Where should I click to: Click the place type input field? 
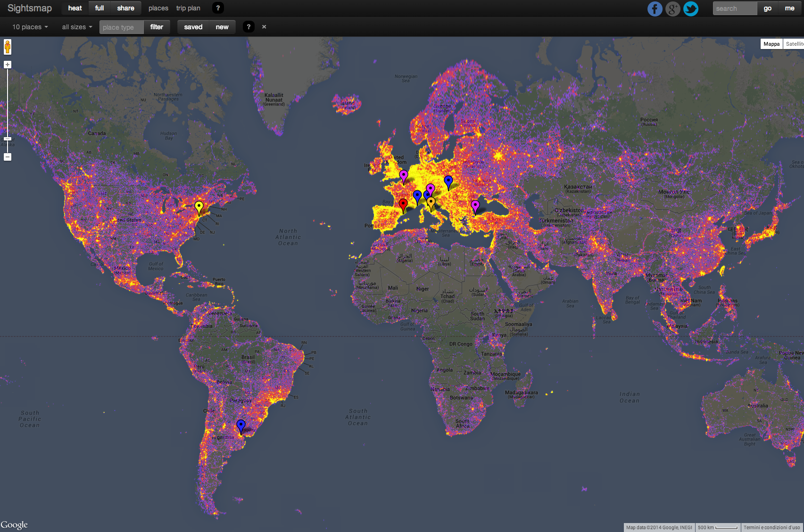pyautogui.click(x=121, y=27)
